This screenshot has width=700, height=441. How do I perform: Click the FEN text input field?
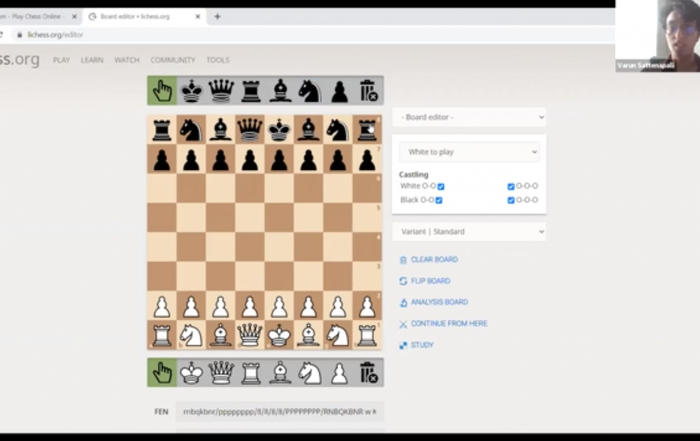[279, 411]
